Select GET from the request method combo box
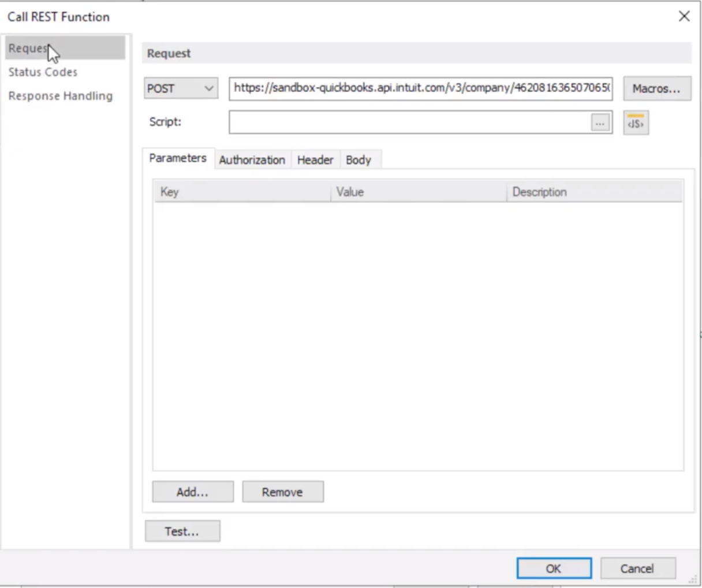Viewport: 702px width, 588px height. pyautogui.click(x=181, y=88)
